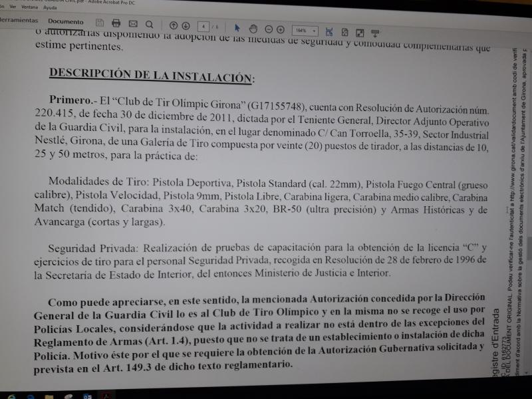Open the Ventana menu
The height and width of the screenshot is (399, 532).
(29, 5)
